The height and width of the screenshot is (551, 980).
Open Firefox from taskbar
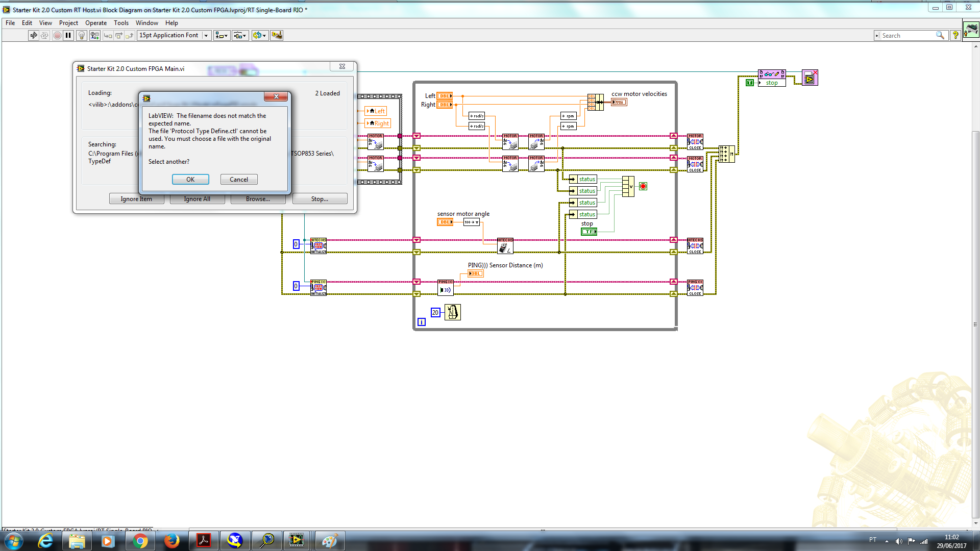[171, 541]
